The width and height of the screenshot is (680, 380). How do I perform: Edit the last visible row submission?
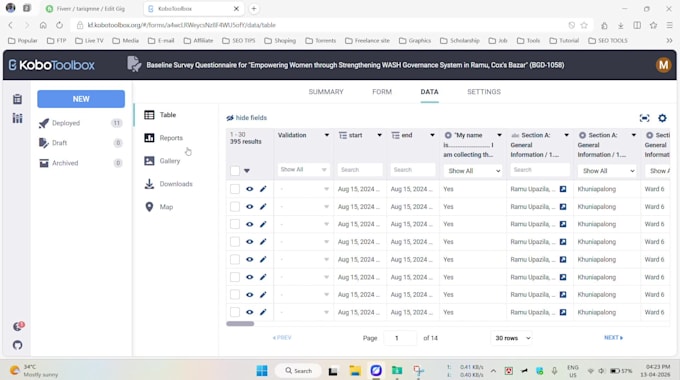pyautogui.click(x=263, y=312)
